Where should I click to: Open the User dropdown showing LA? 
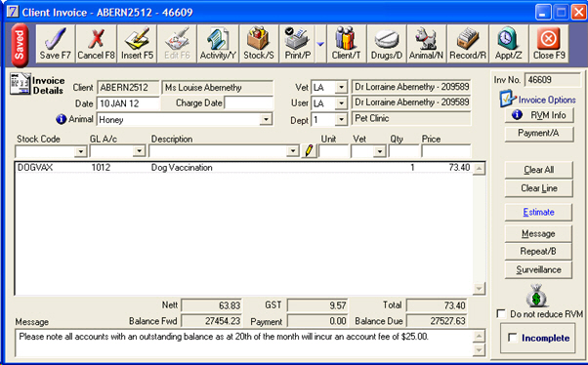pos(341,103)
